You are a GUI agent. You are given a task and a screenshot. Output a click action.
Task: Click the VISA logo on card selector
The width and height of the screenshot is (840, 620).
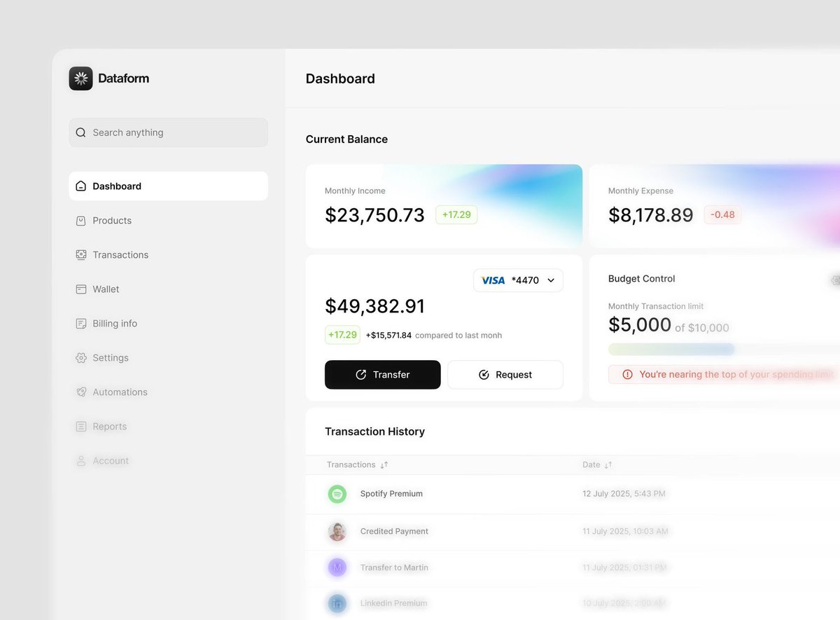tap(493, 280)
